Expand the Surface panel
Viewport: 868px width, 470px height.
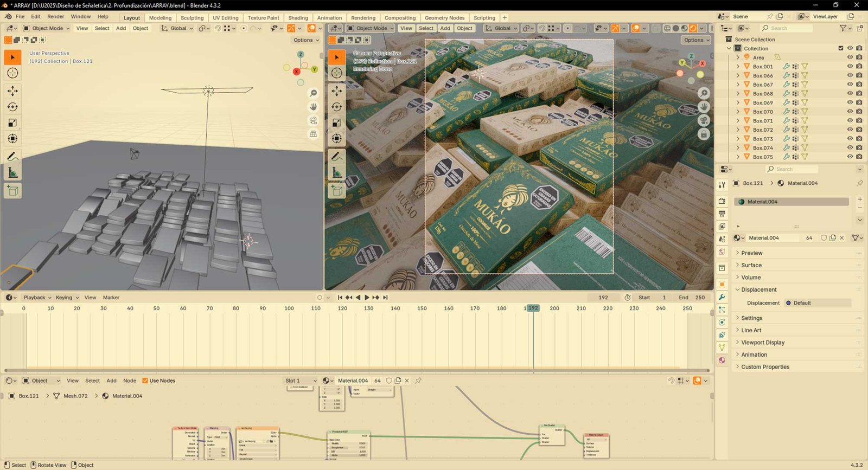coord(751,265)
